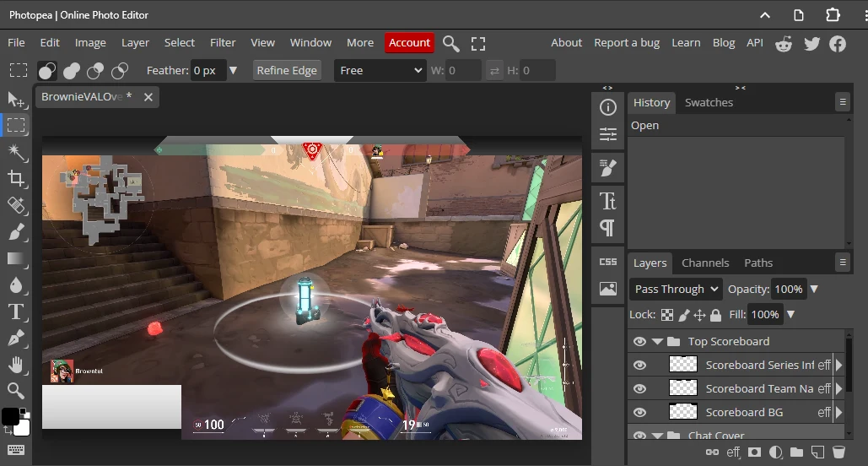Open the Twitter link icon
Viewport: 868px width, 466px height.
point(811,44)
